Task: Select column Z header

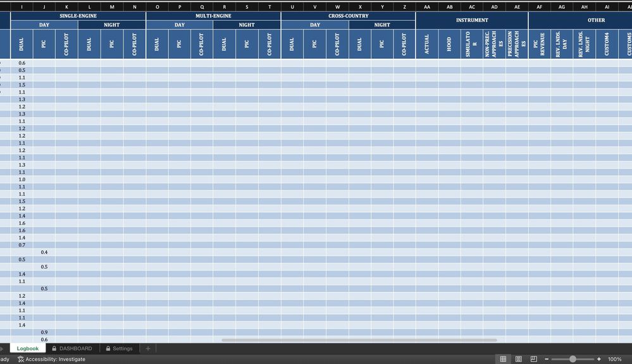Action: (405, 7)
